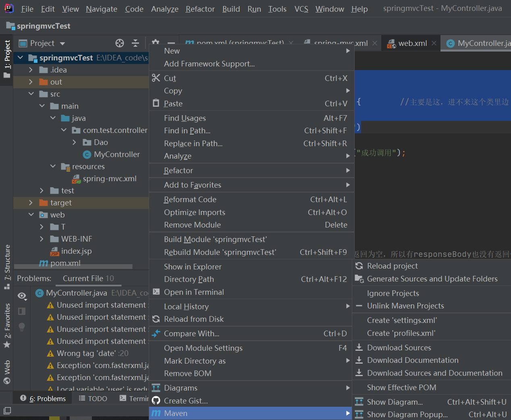Click the Paste clipboard icon
Viewport: 511px width, 420px height.
click(156, 103)
